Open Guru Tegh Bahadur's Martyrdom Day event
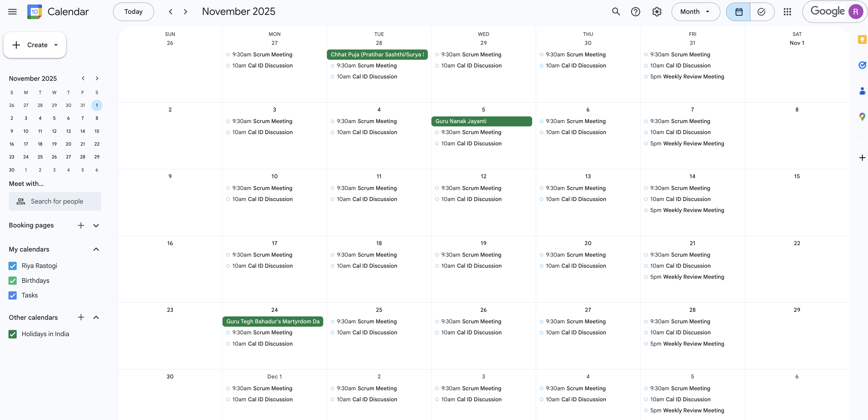The width and height of the screenshot is (868, 420). tap(272, 321)
